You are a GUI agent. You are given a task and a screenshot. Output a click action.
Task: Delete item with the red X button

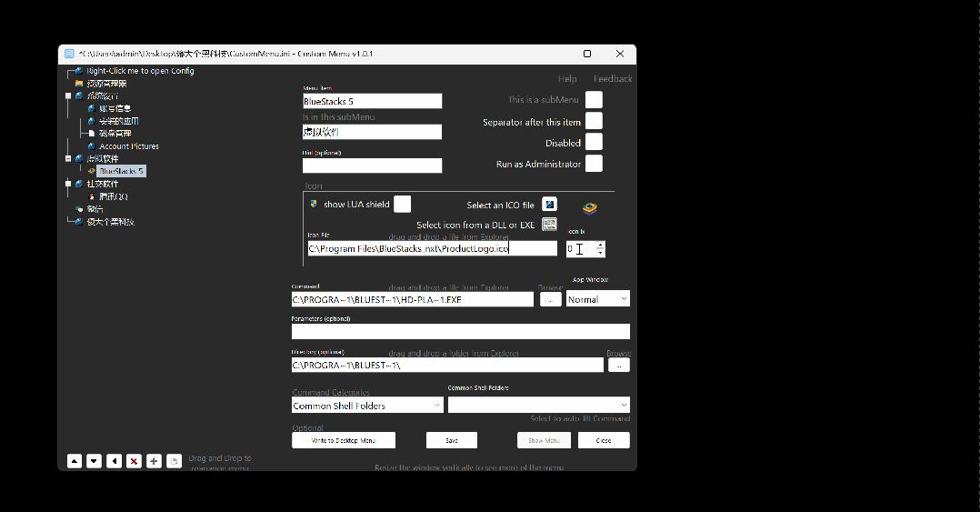tap(134, 461)
